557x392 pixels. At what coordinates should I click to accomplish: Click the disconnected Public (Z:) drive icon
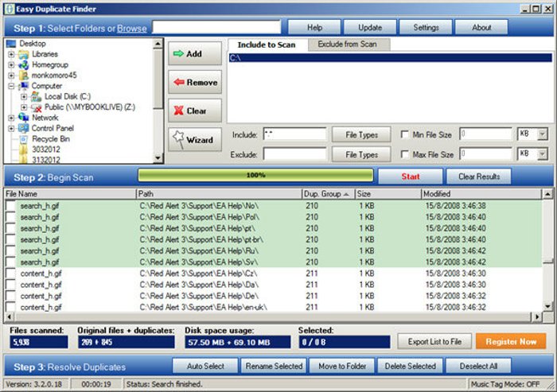pos(36,107)
